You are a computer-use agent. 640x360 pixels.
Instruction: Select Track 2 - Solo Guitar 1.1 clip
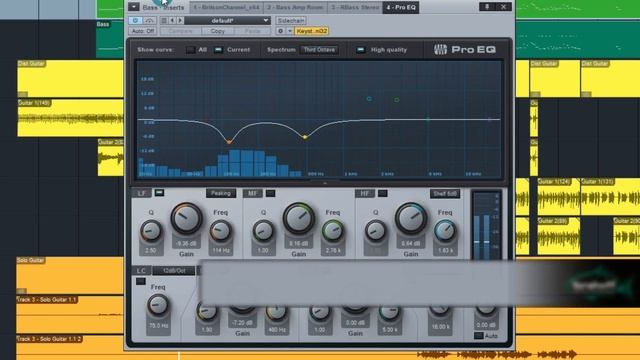click(69, 315)
